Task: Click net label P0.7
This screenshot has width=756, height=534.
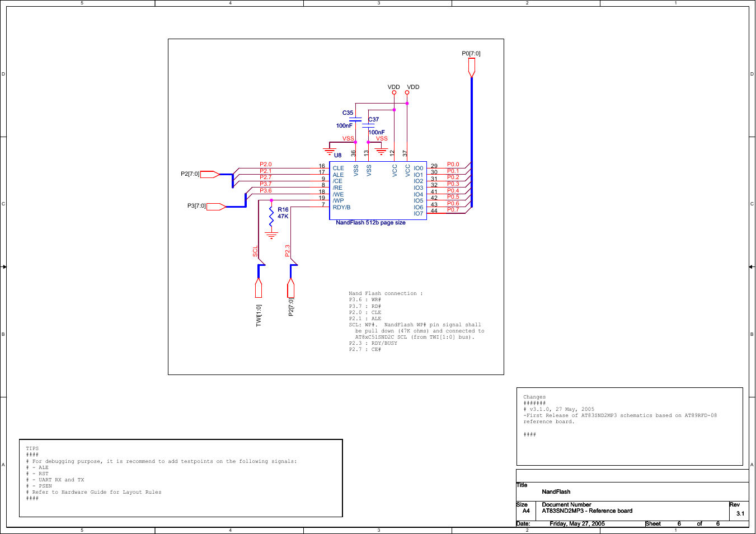Action: point(453,209)
